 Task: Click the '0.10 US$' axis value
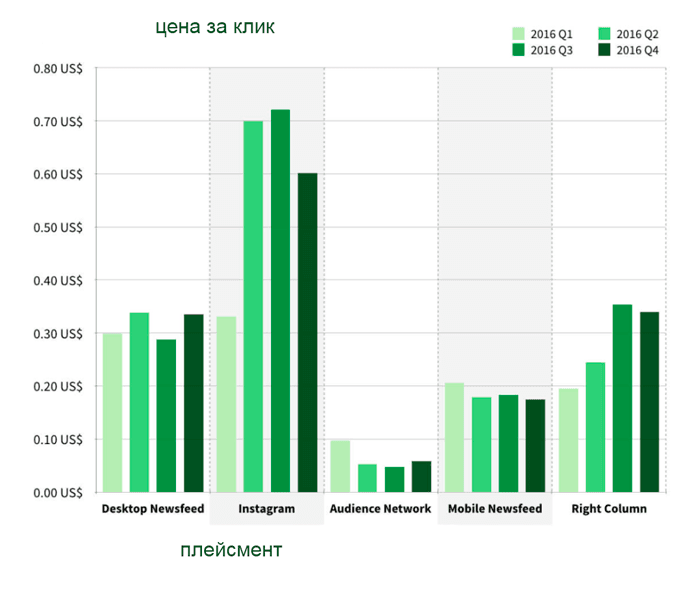[x=58, y=440]
